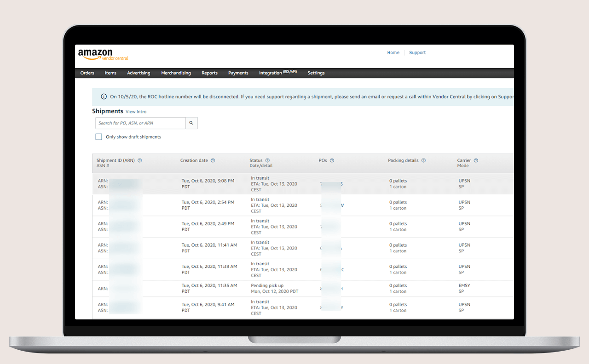
Task: Click help icon next to Shipment ID (ARN)
Action: pyautogui.click(x=140, y=160)
